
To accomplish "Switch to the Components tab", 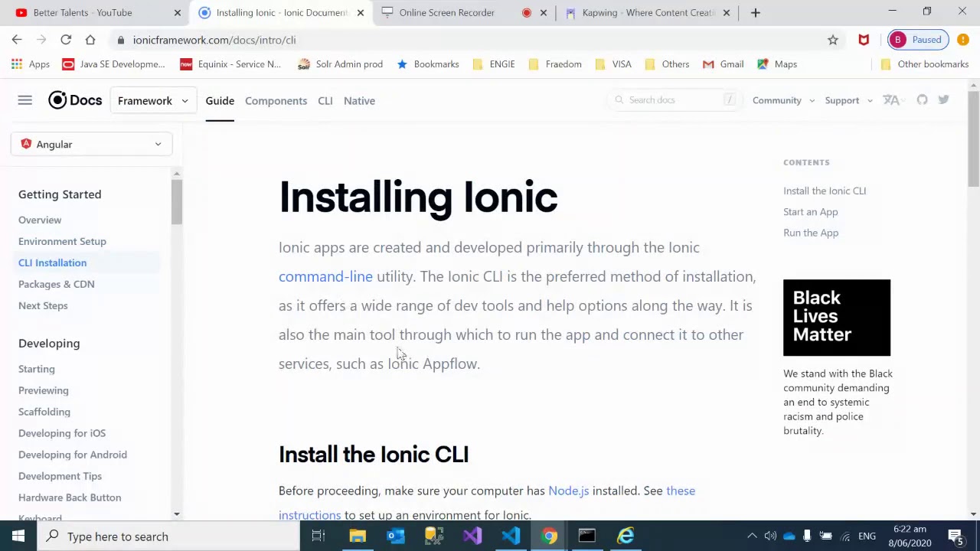I will click(x=276, y=100).
